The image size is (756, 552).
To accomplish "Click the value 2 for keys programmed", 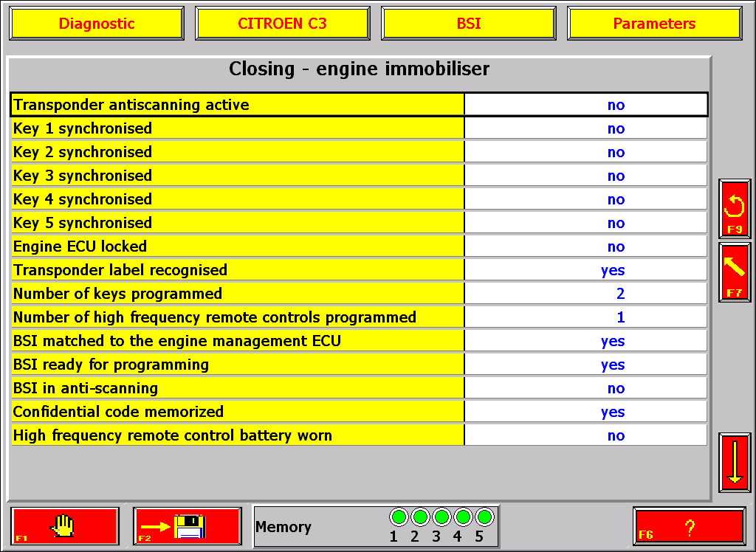I will tap(620, 294).
